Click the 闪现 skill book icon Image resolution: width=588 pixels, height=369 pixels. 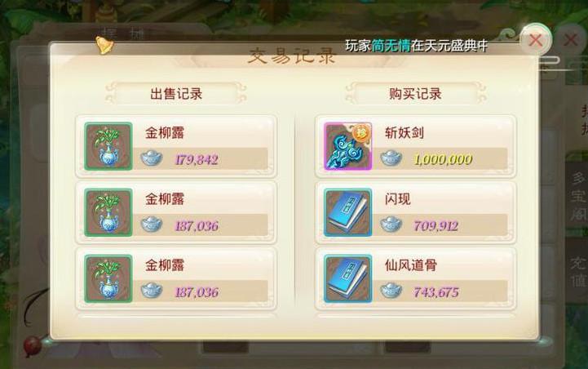(x=348, y=212)
